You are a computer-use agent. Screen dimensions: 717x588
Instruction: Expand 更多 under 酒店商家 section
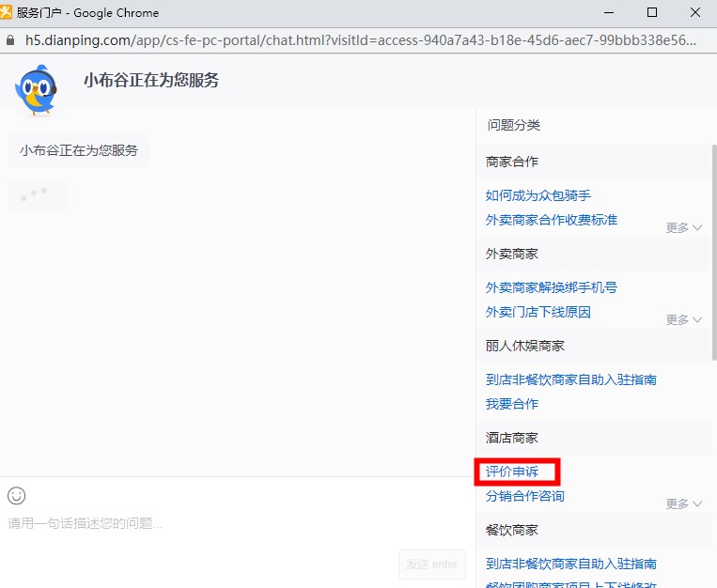(683, 503)
